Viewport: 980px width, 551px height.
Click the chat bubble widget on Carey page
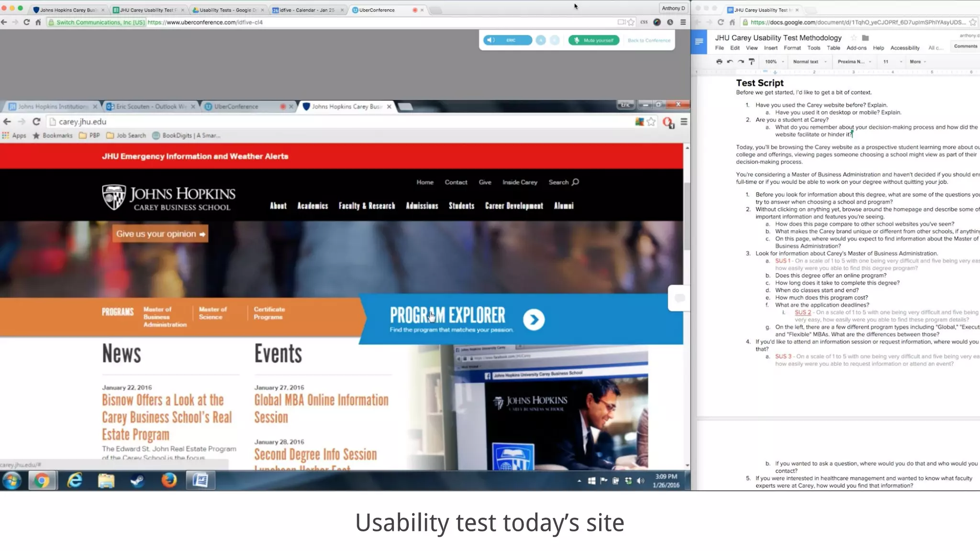point(679,298)
